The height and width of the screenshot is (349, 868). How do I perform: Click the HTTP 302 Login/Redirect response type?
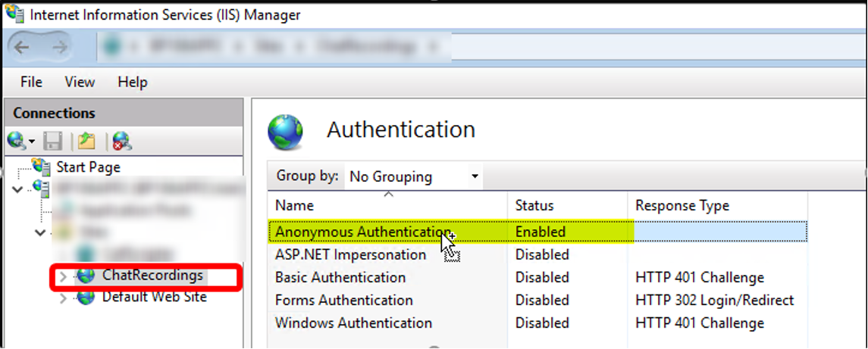tap(715, 301)
